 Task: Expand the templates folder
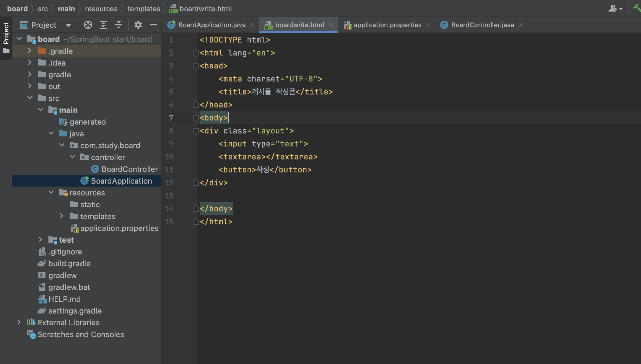[61, 216]
